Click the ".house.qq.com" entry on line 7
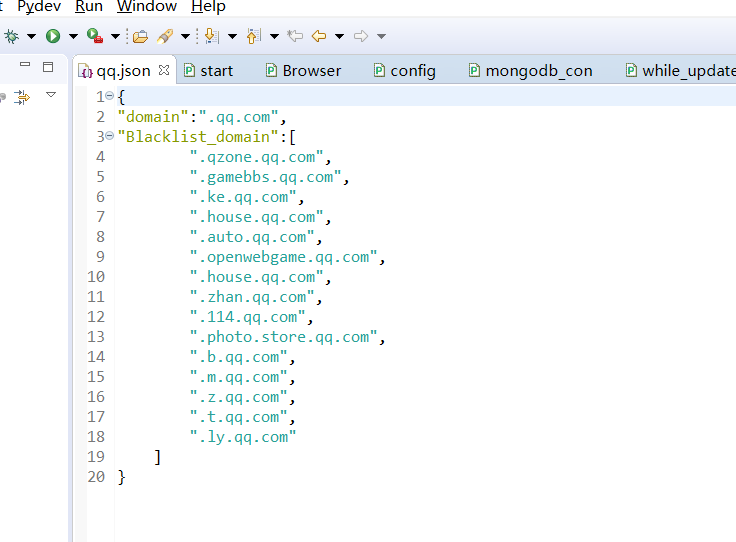The height and width of the screenshot is (542, 736). 257,217
